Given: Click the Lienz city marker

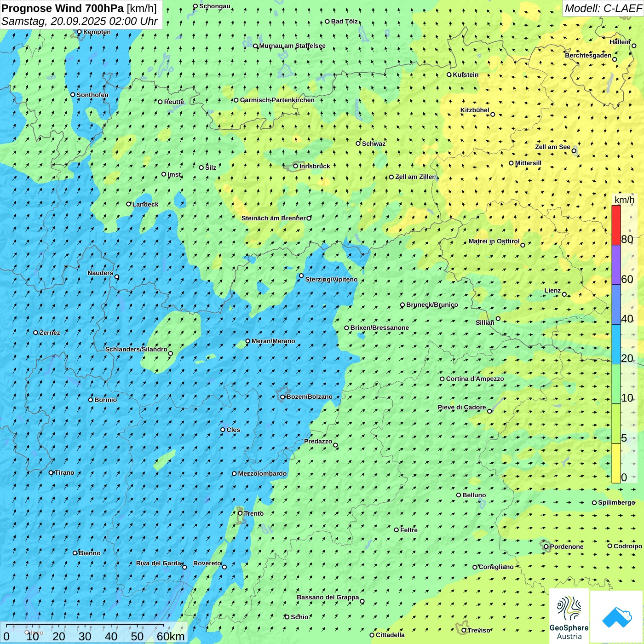Looking at the screenshot, I should pyautogui.click(x=564, y=294).
